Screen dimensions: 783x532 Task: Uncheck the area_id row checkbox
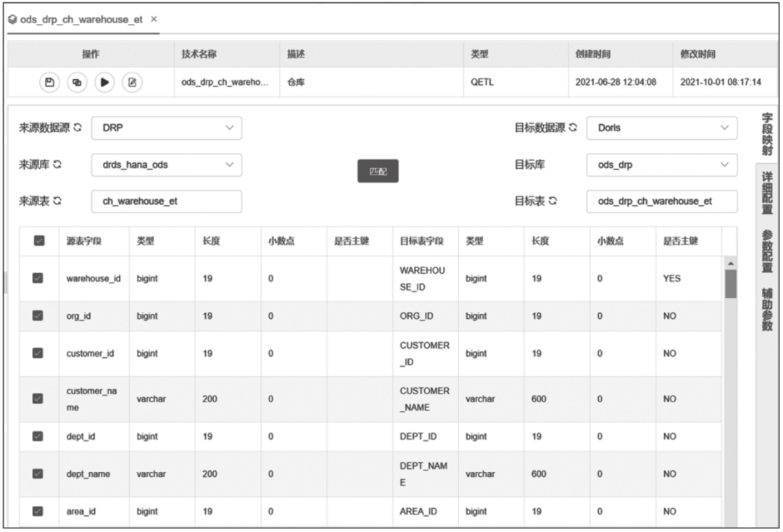point(38,511)
